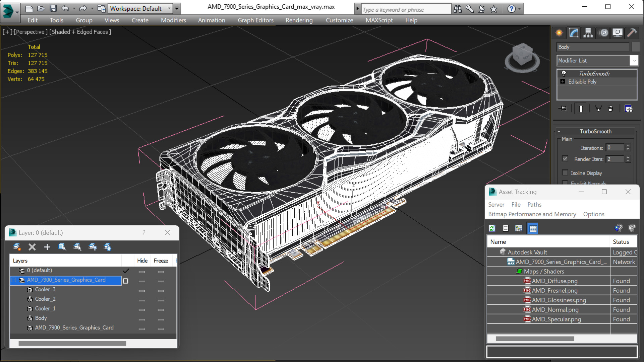
Task: Toggle TurboSmooth modifier lightbulb visibility
Action: tap(564, 73)
